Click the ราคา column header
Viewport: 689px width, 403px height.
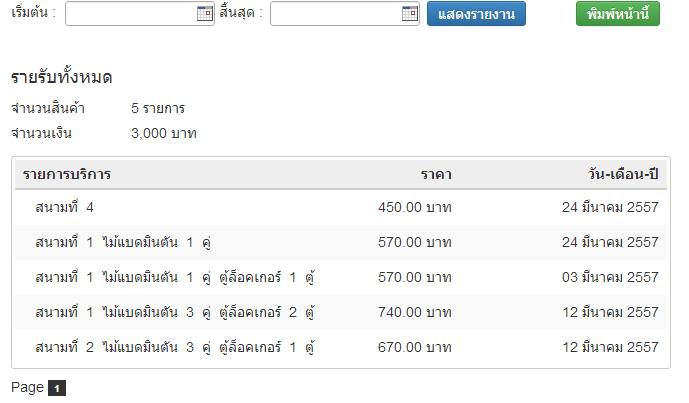[x=436, y=175]
